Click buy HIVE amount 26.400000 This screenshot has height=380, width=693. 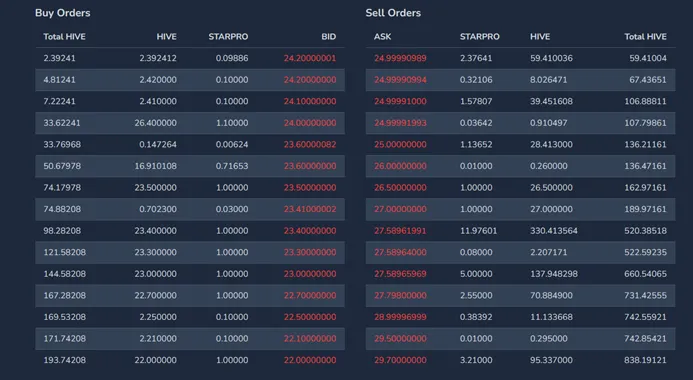click(156, 123)
